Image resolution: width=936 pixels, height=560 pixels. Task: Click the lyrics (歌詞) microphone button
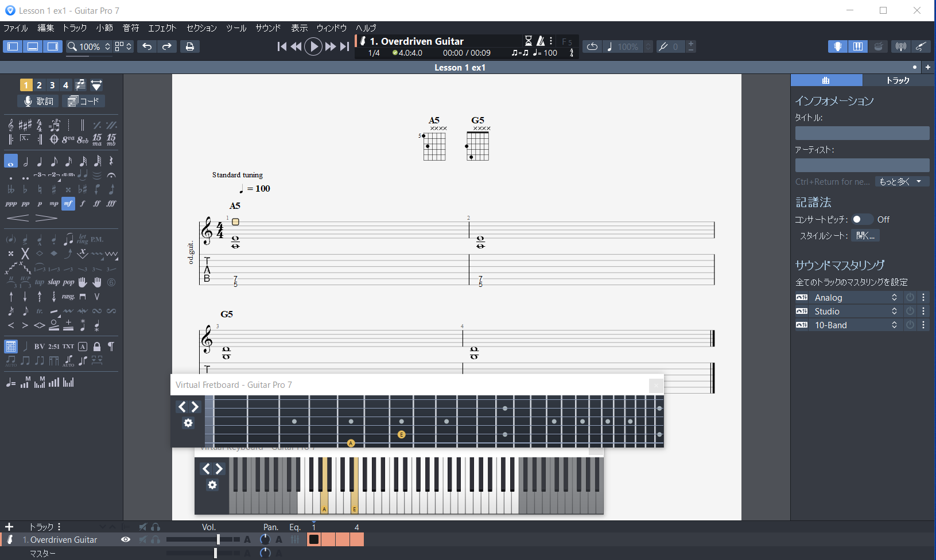(38, 102)
